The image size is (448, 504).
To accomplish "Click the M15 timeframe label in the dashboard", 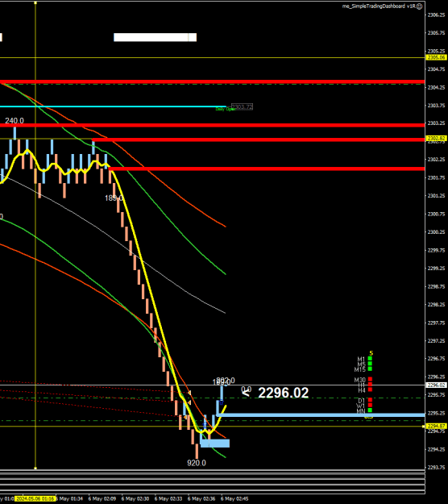I will coord(360,369).
